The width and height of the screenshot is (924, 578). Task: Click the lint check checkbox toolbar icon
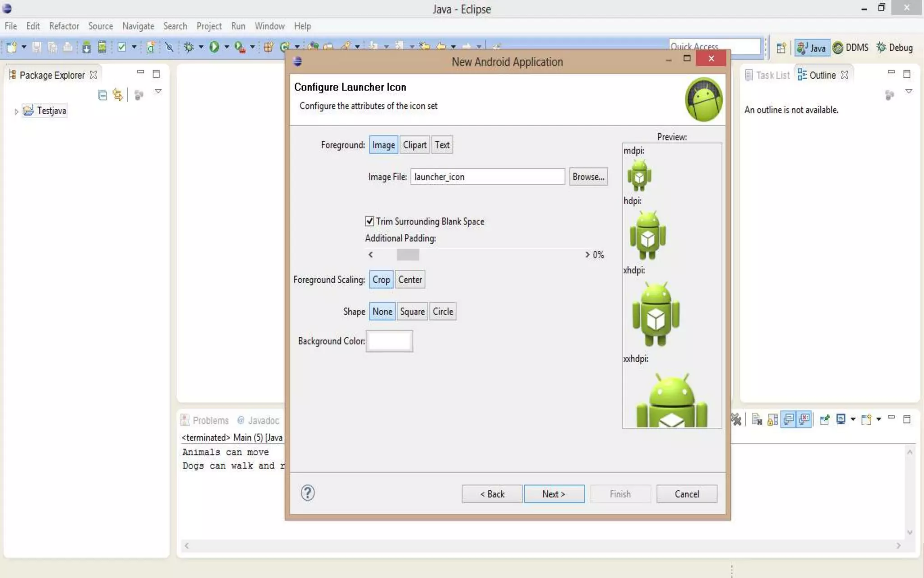coord(121,47)
